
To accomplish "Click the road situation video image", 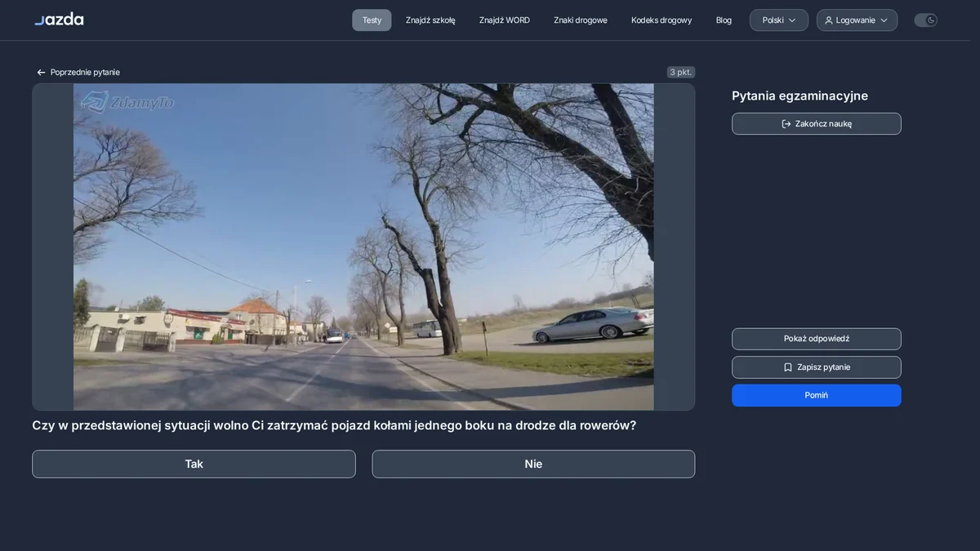I will point(363,247).
